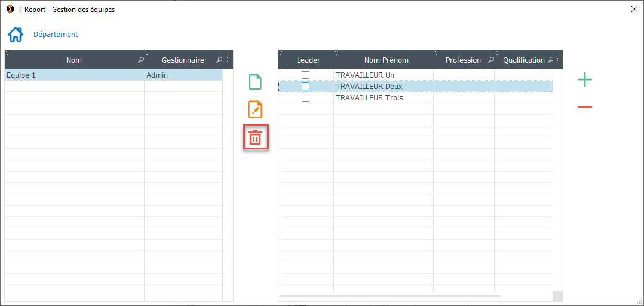Close the Gestion des équipes window
The width and height of the screenshot is (644, 306).
[633, 9]
